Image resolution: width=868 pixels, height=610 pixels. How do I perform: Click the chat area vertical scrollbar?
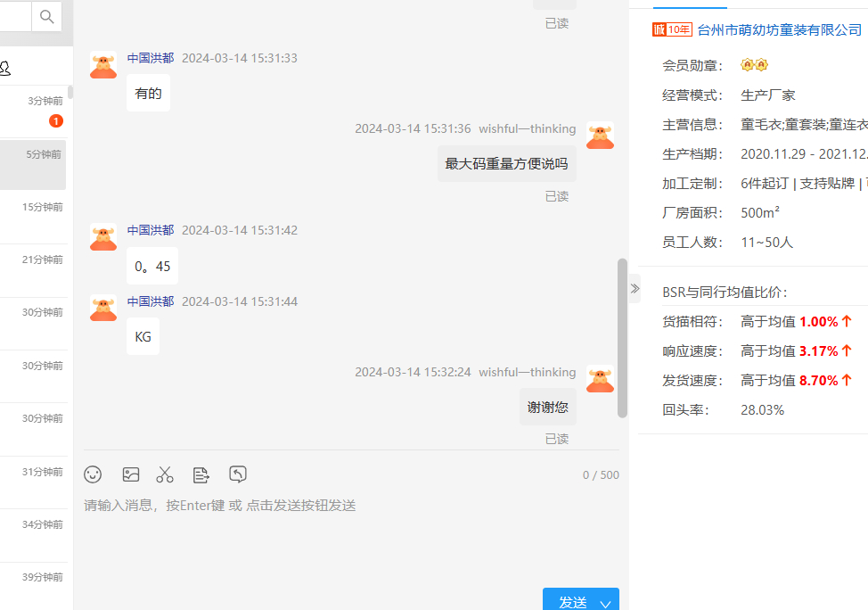pos(622,338)
